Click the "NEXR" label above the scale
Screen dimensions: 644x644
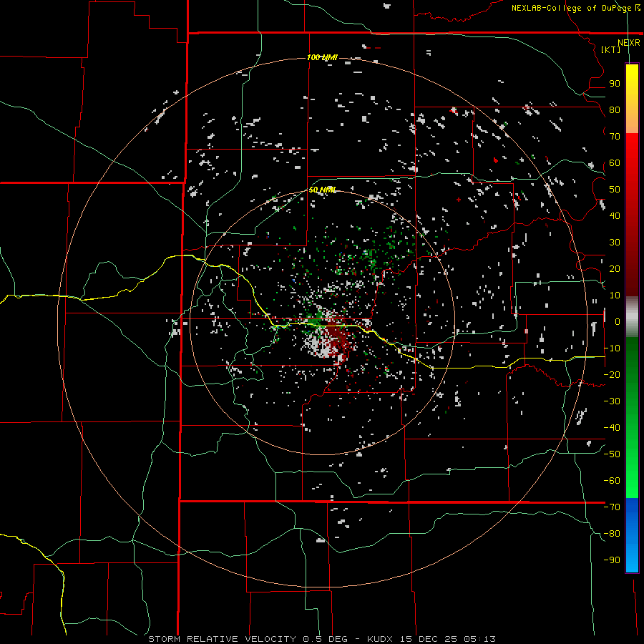pyautogui.click(x=629, y=43)
